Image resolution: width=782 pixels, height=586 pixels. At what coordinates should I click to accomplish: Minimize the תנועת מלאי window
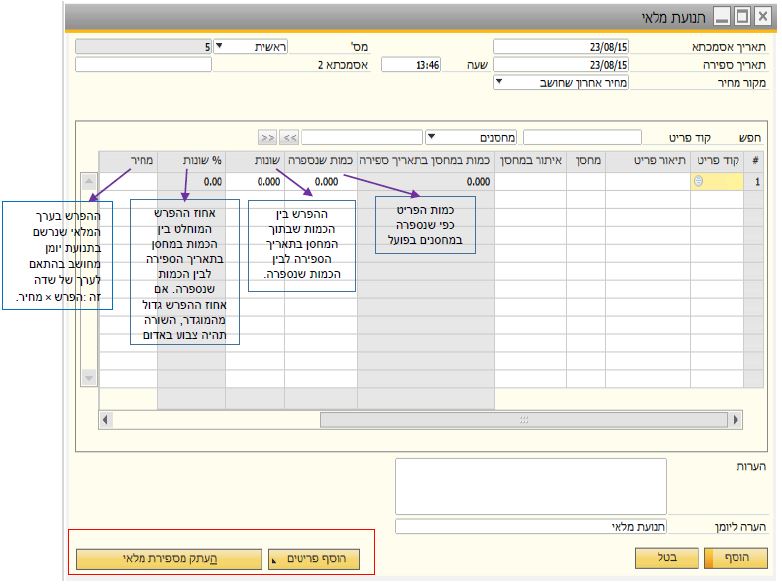tap(722, 17)
